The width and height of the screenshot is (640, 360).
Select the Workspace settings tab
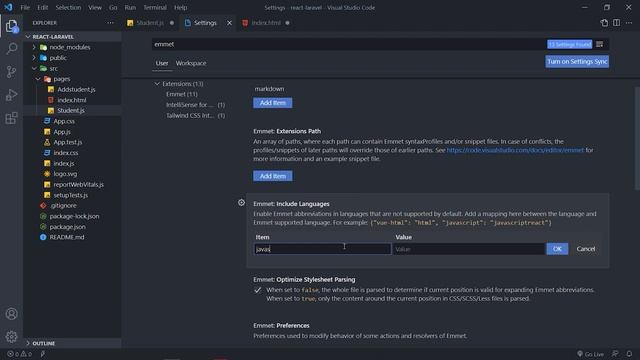coord(191,63)
